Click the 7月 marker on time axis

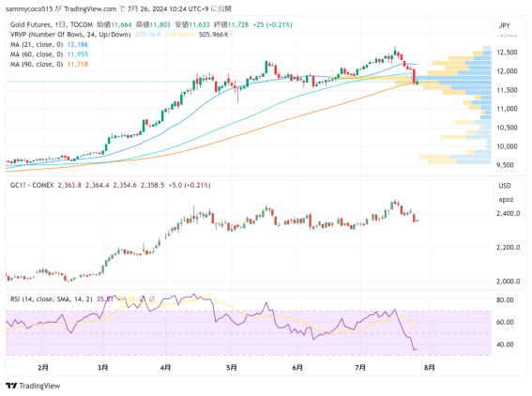click(x=360, y=368)
